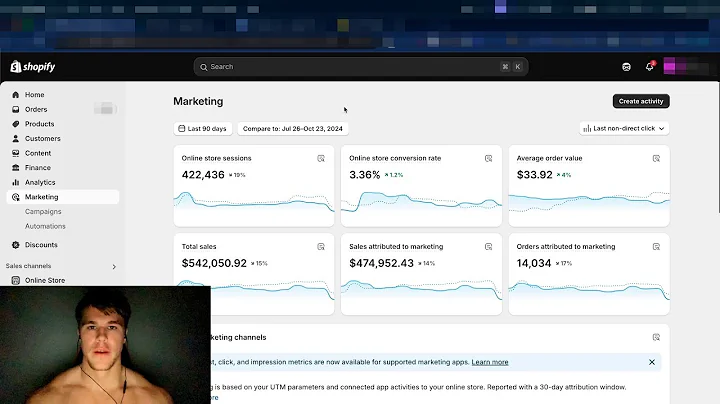Follow the Learn more link
The width and height of the screenshot is (720, 404).
(x=489, y=362)
